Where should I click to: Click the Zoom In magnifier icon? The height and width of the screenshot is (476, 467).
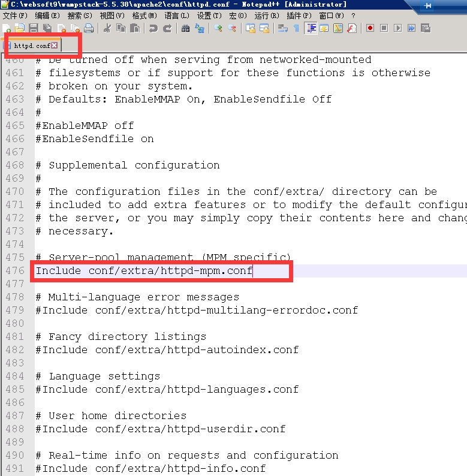coord(218,28)
